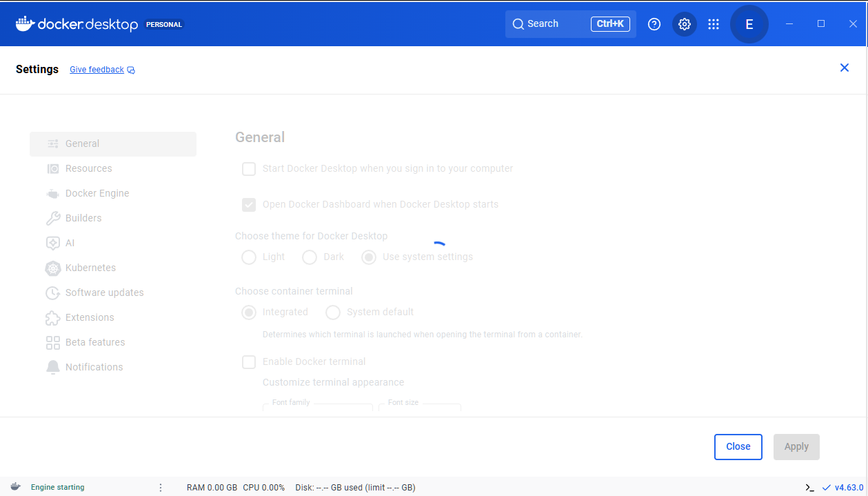
Task: Enable Start Docker Desktop at sign-in checkbox
Action: click(x=249, y=169)
